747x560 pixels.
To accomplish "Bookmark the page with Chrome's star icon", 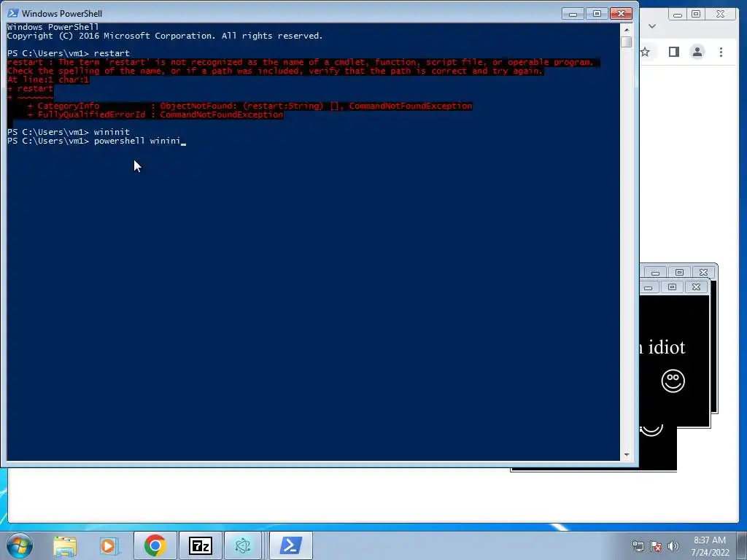I will 645,52.
